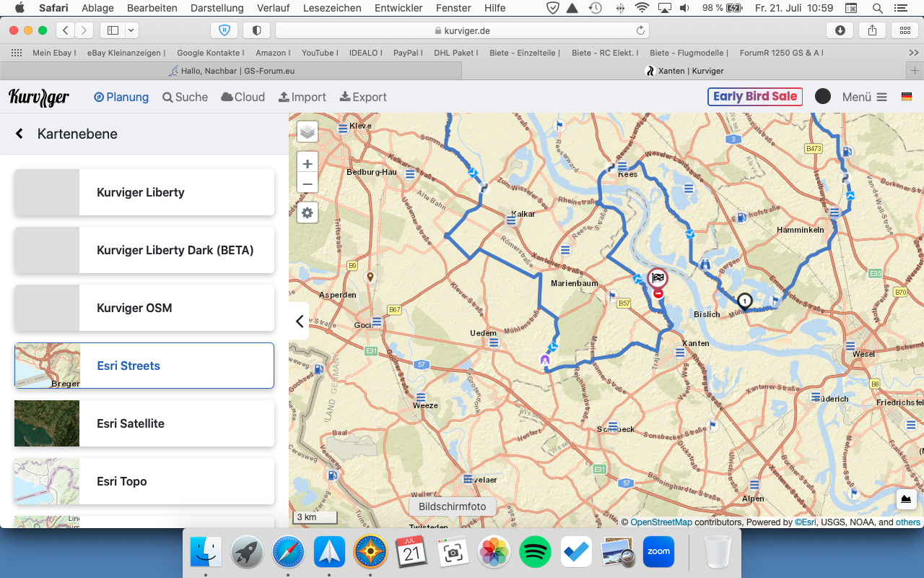Expand Safari sidebar options dropdown arrow
The image size is (924, 578).
131,30
